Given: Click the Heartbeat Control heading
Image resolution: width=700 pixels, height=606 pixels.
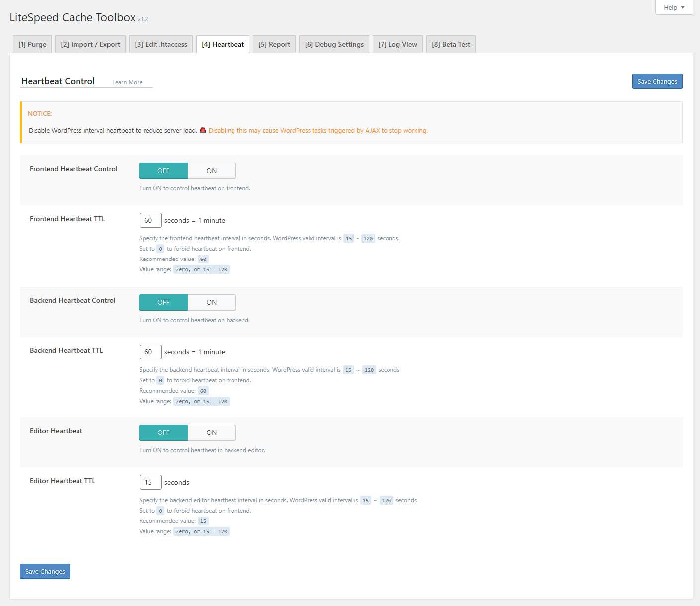Looking at the screenshot, I should coord(58,81).
